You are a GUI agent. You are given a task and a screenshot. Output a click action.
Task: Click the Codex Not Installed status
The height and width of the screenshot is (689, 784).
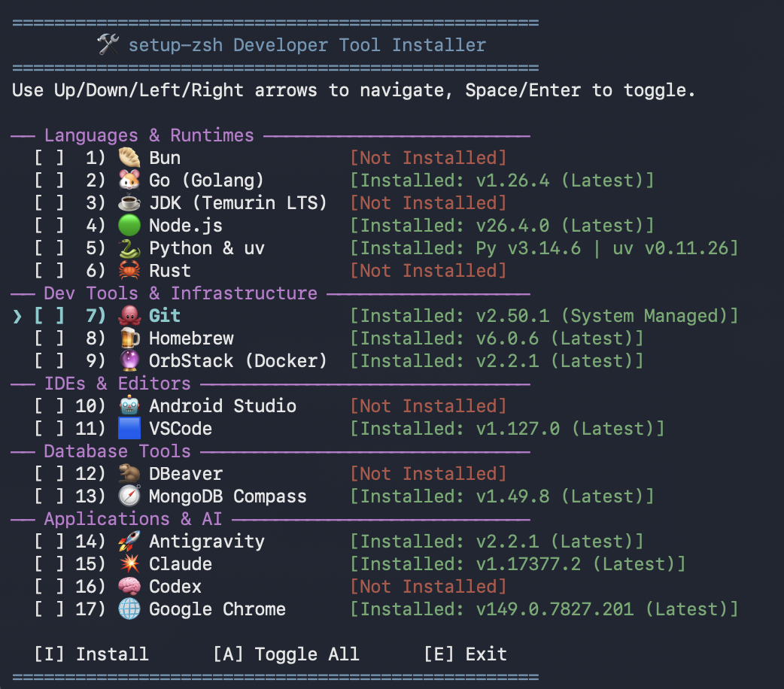coord(429,587)
